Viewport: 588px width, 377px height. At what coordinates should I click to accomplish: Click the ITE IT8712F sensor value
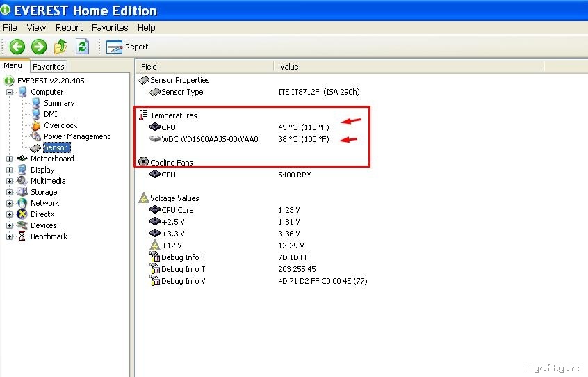(319, 92)
